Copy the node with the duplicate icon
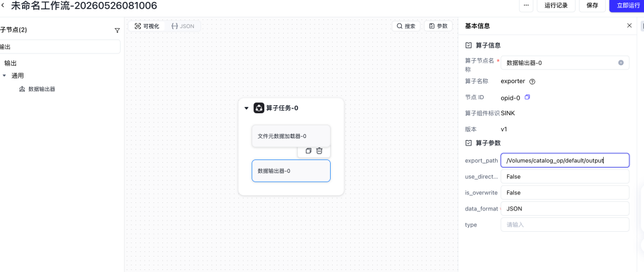The height and width of the screenshot is (272, 644). (x=309, y=151)
